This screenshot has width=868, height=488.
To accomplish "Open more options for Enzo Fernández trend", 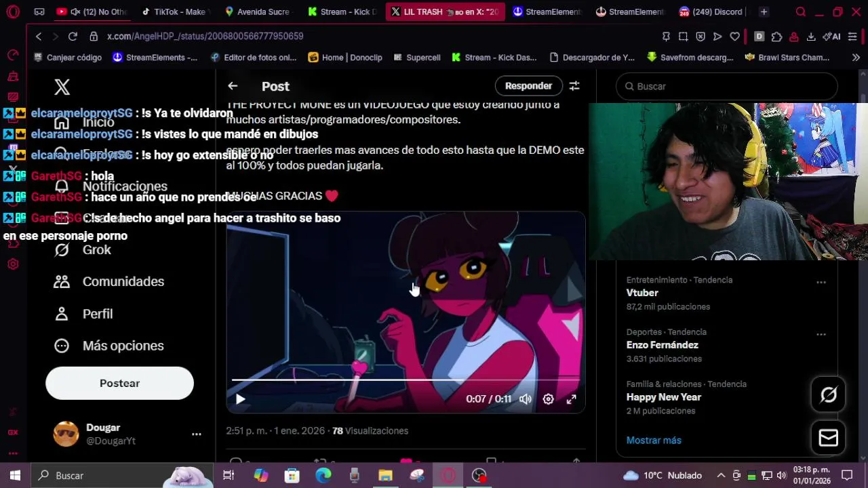I will click(821, 335).
